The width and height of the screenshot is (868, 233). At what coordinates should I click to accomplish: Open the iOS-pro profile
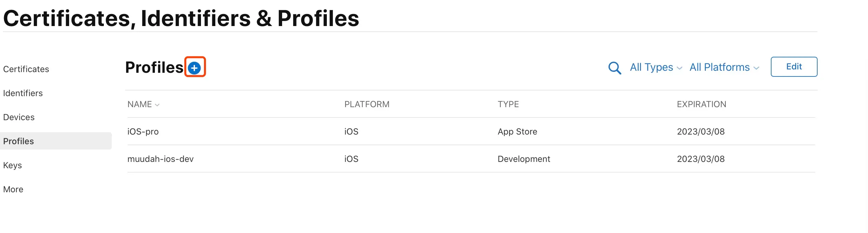[x=143, y=132]
